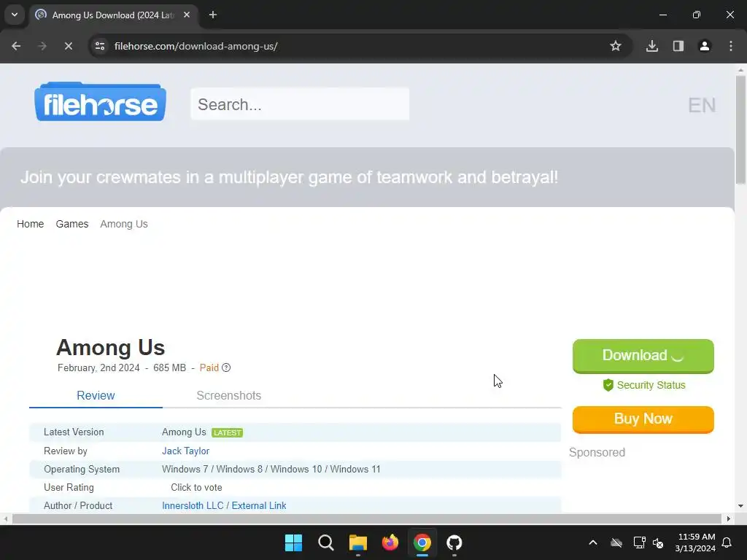Click to vote on User Rating

196,488
